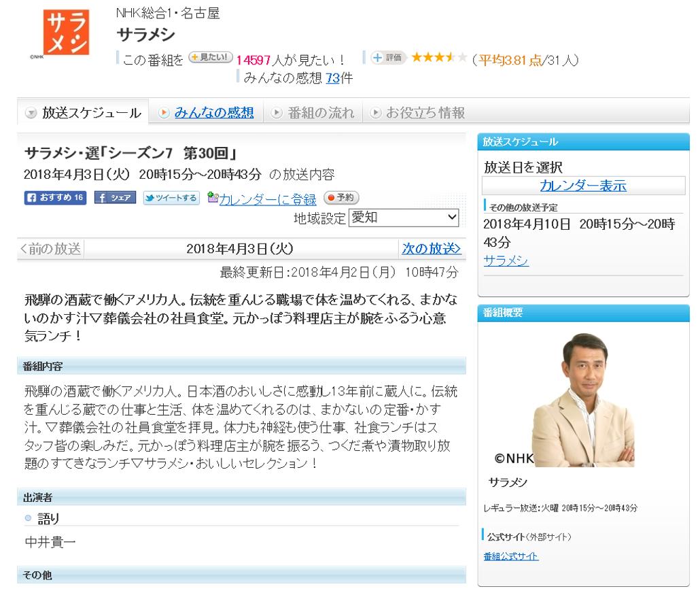Screen dimensions: 700x591
Task: Click the calendar icon beside カレンダーに登録
Action: tap(213, 197)
